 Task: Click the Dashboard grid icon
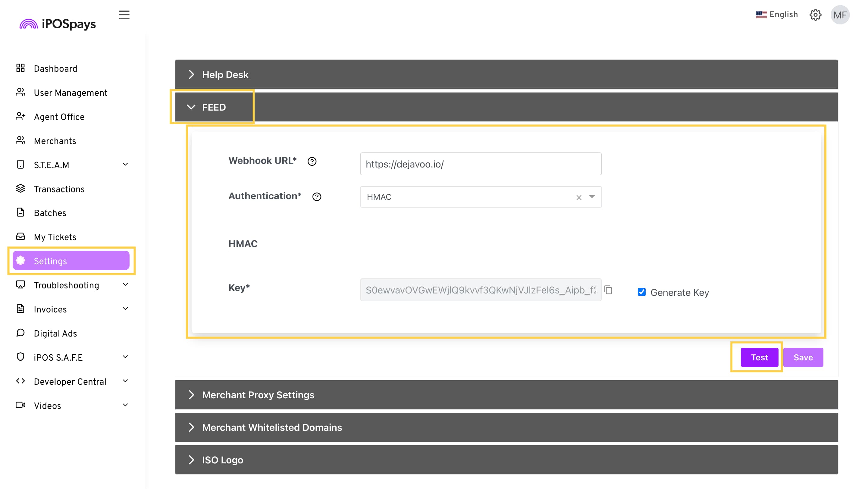[20, 68]
